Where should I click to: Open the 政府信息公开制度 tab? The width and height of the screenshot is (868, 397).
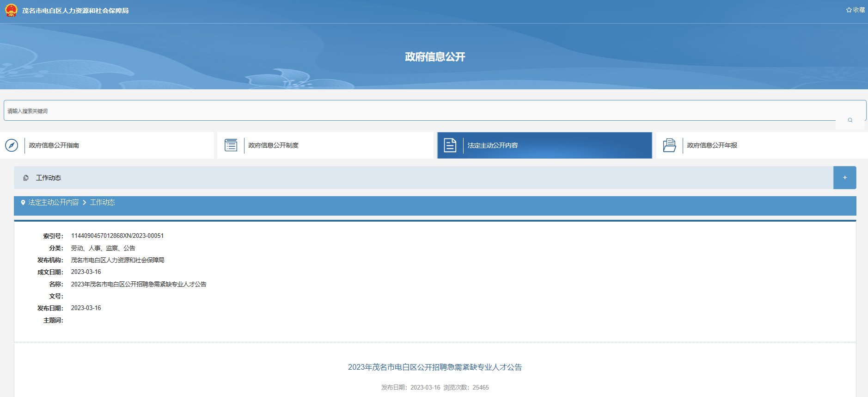pos(273,145)
